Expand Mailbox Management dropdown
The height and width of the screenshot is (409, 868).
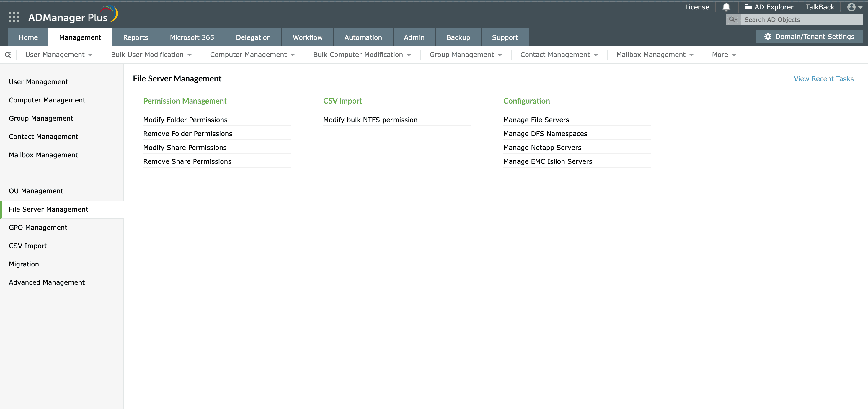(654, 55)
